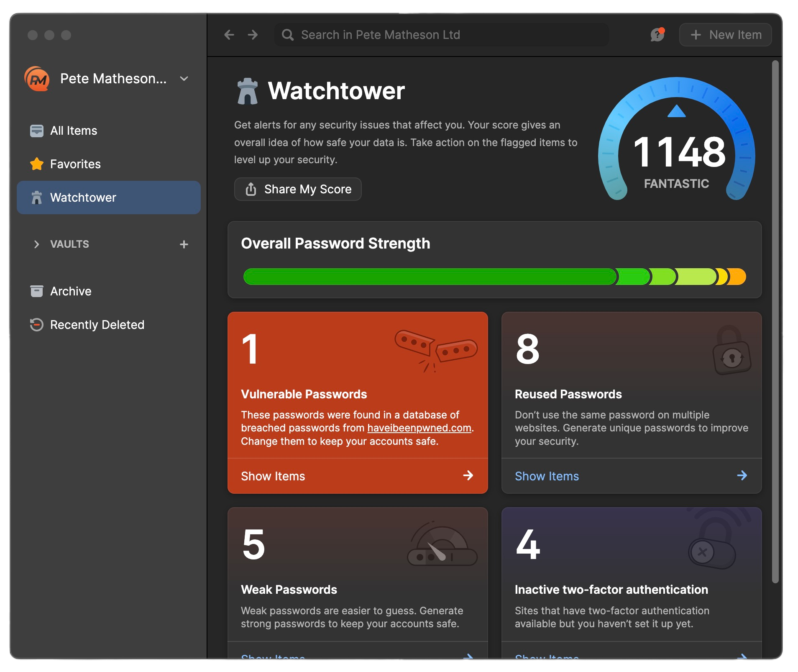
Task: Open the help notification chat icon
Action: click(x=657, y=35)
